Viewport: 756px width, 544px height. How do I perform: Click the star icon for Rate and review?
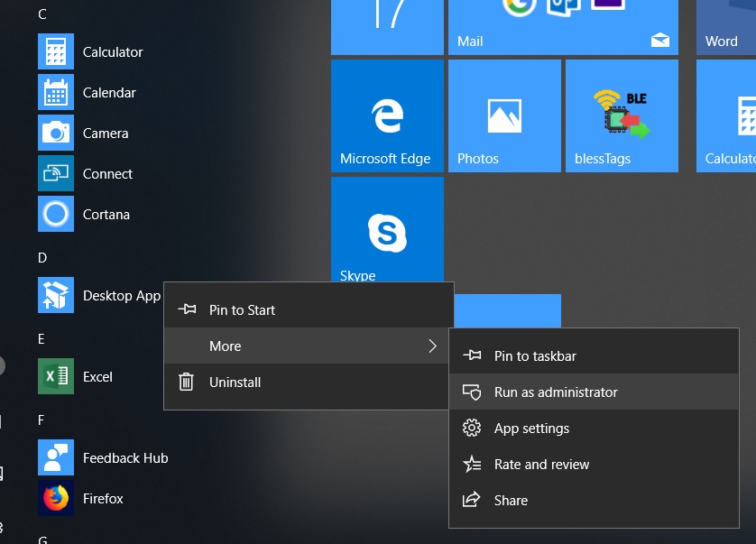(472, 464)
